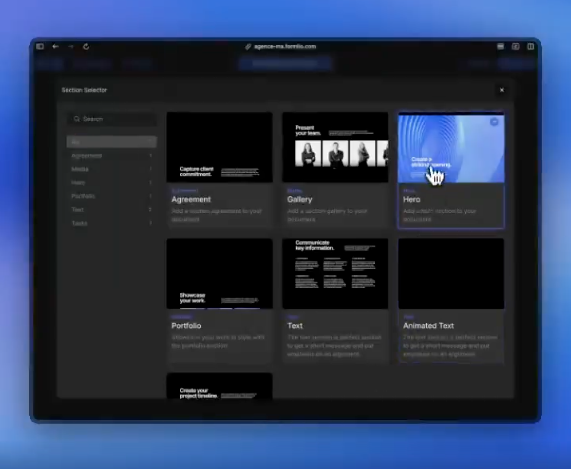Viewport: 571px width, 469px height.
Task: Select the Text section card
Action: click(335, 300)
